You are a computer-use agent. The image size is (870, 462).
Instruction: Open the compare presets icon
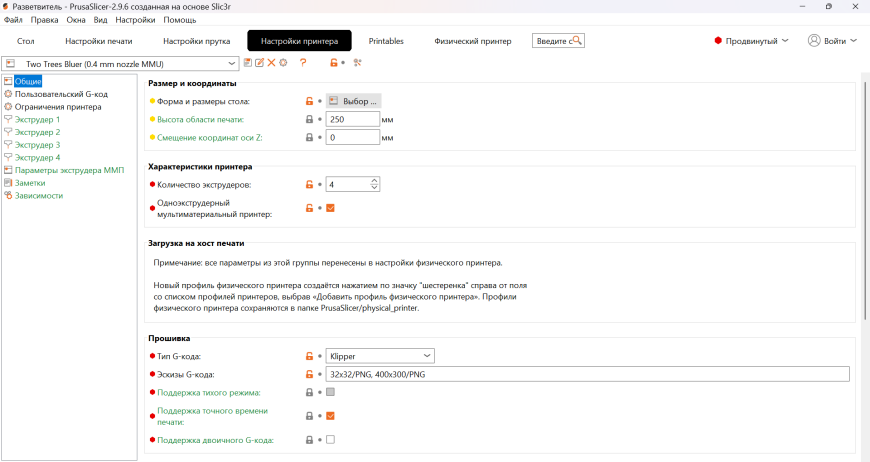357,63
